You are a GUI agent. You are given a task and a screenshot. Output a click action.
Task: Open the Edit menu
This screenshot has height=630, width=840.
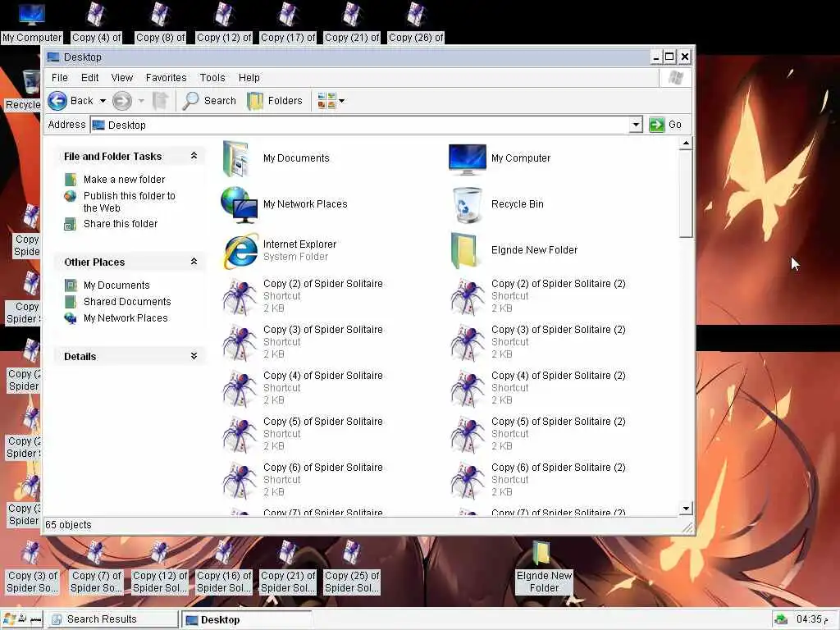[89, 78]
